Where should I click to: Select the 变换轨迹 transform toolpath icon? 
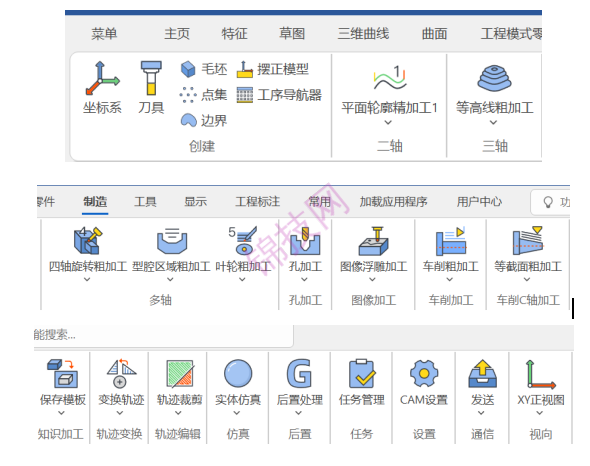coord(121,373)
